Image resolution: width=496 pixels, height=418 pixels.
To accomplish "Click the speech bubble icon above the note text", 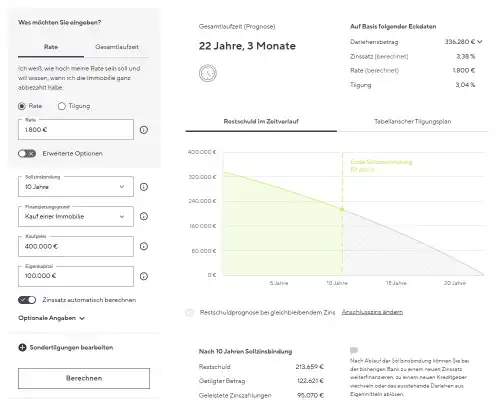I will tap(354, 350).
